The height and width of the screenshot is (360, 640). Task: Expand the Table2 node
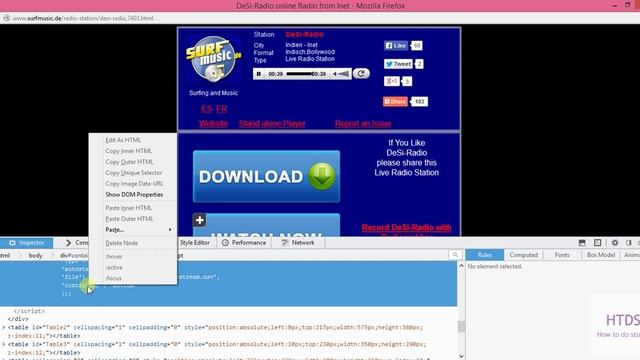4,327
